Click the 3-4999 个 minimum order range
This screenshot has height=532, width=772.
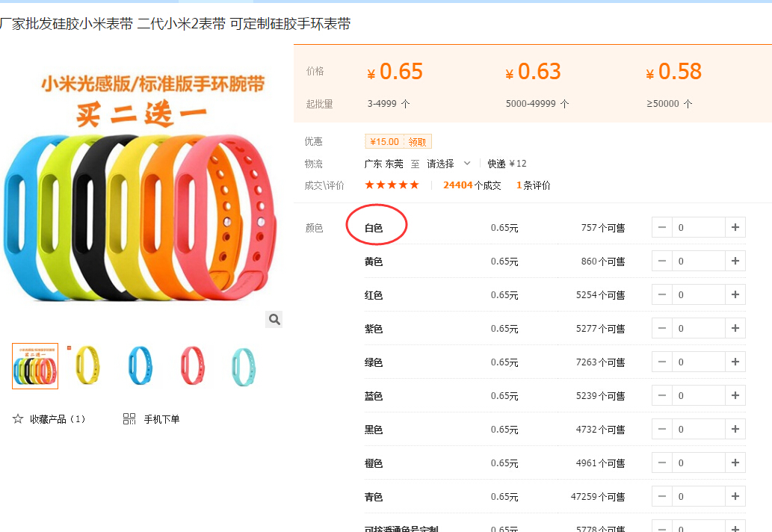[389, 104]
